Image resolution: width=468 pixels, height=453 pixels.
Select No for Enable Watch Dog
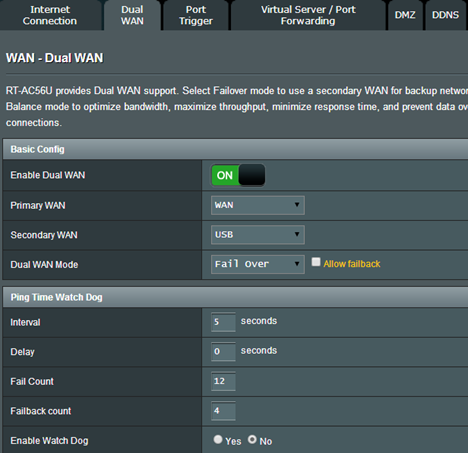coord(252,440)
